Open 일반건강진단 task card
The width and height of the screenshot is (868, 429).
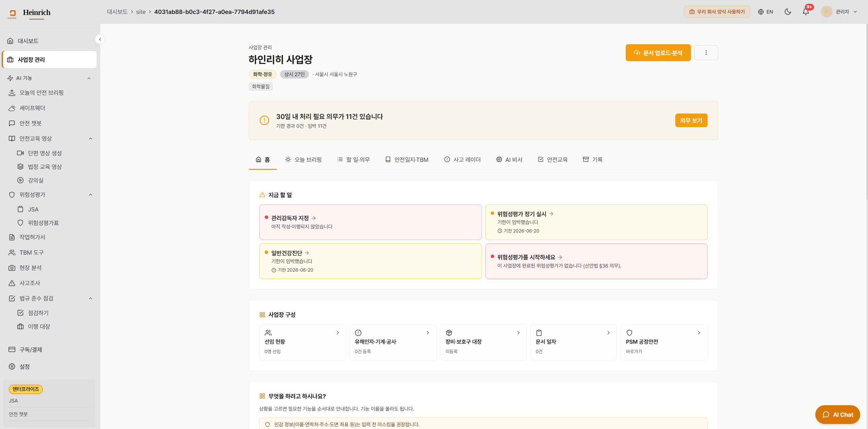tap(370, 261)
